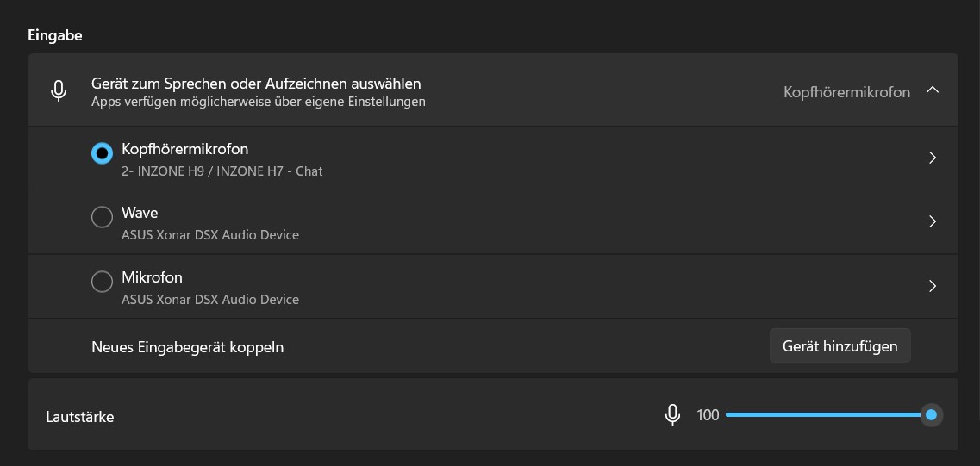Click the Kopfhörermikrofon device name label

coord(185,149)
